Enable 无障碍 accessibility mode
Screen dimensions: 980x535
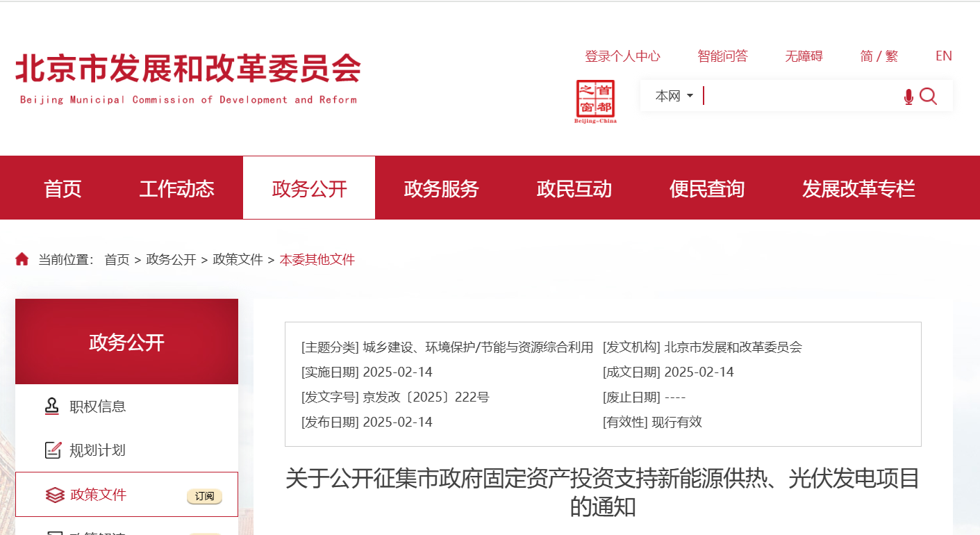804,56
